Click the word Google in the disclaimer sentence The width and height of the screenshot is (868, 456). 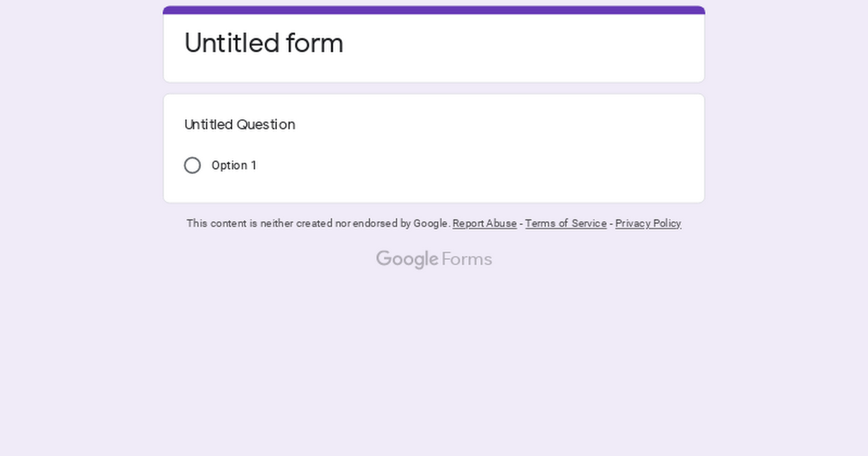431,224
